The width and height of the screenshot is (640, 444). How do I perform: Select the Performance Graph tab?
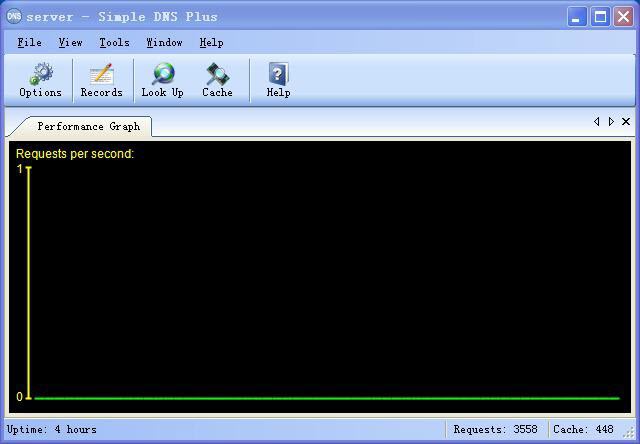(x=88, y=126)
